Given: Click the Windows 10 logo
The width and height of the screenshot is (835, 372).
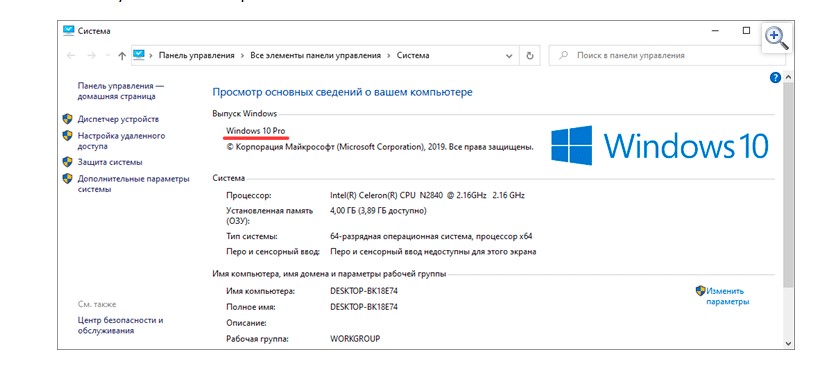Looking at the screenshot, I should point(659,145).
